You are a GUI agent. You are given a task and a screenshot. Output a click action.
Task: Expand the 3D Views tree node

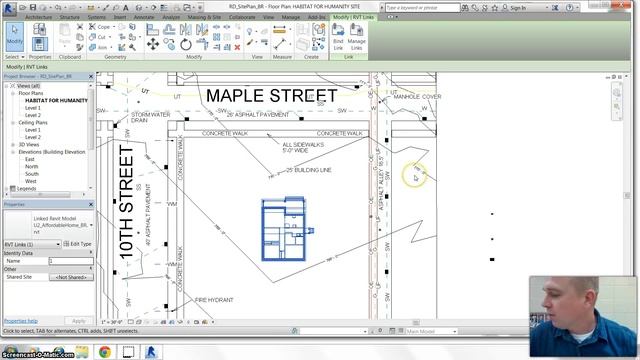[13, 144]
